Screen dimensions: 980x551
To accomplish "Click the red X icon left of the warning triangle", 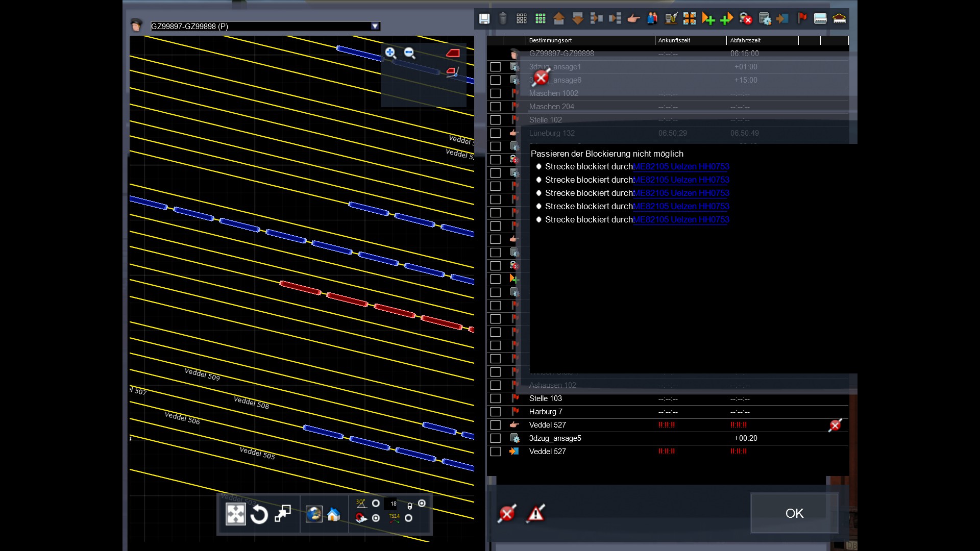I will 507,513.
